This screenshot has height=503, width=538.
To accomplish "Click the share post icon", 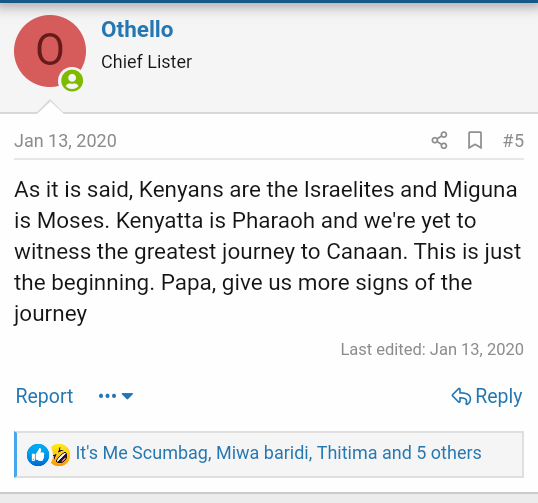I will 440,140.
